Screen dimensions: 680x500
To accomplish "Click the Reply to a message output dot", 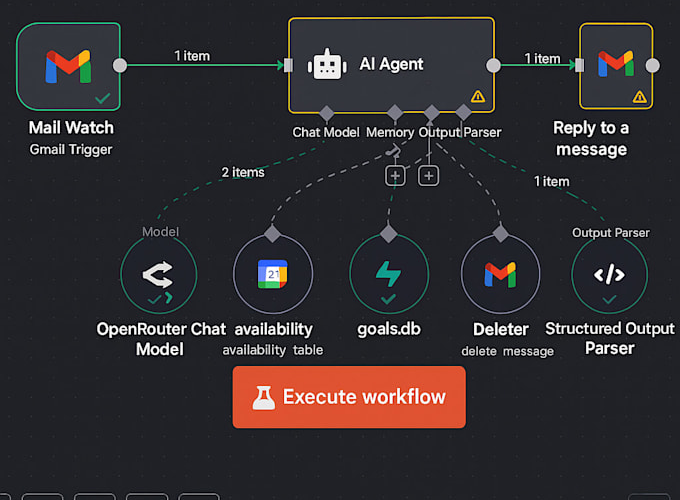I will click(x=653, y=66).
